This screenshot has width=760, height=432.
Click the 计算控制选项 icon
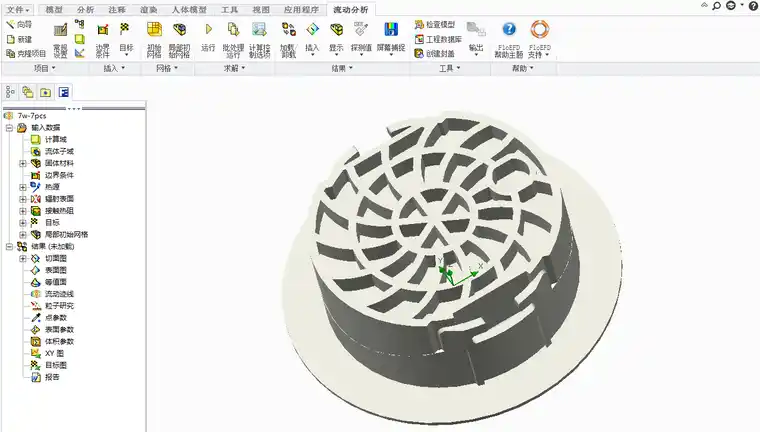coord(259,38)
